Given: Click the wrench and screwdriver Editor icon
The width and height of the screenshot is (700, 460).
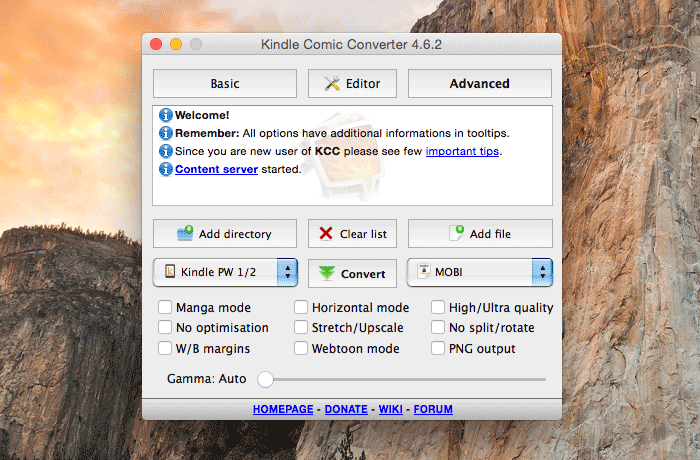Looking at the screenshot, I should (x=332, y=84).
